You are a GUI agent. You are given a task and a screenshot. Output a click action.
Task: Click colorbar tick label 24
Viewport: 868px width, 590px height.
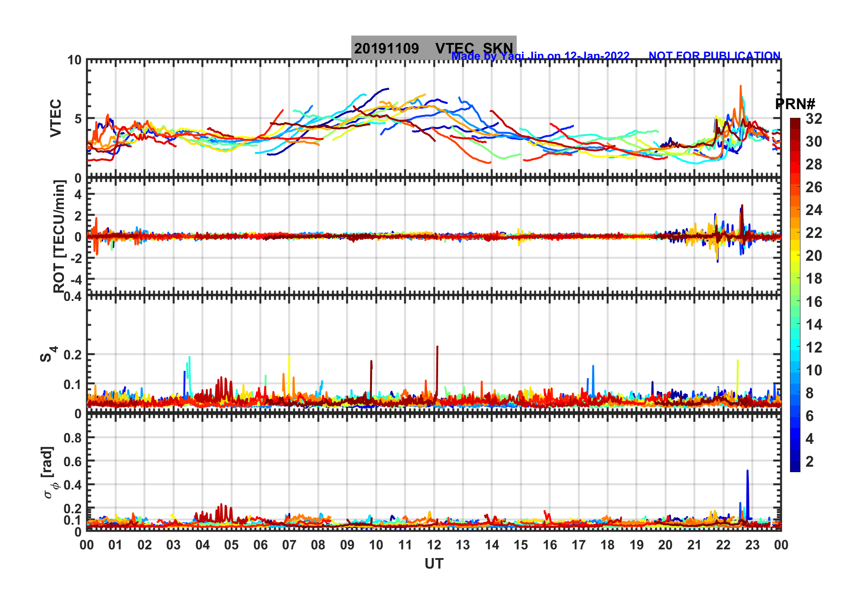(x=814, y=210)
